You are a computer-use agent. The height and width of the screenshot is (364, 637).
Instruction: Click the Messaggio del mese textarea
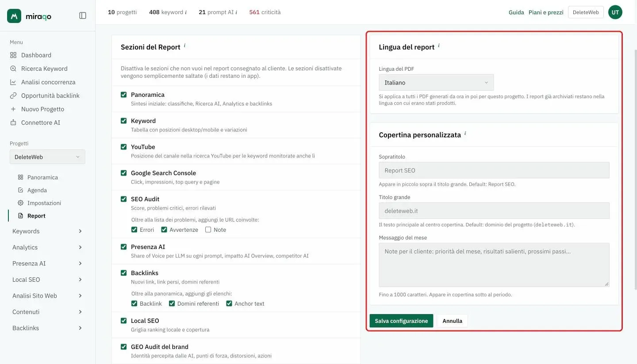pyautogui.click(x=494, y=265)
